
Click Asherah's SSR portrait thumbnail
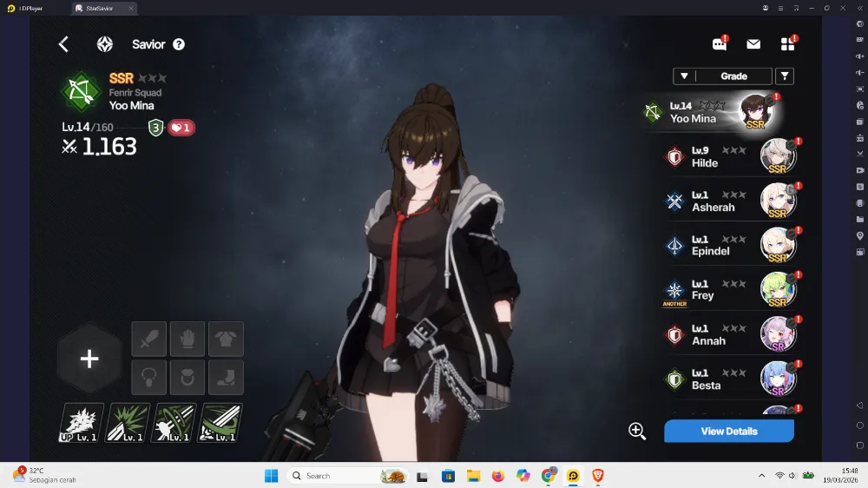pos(778,201)
